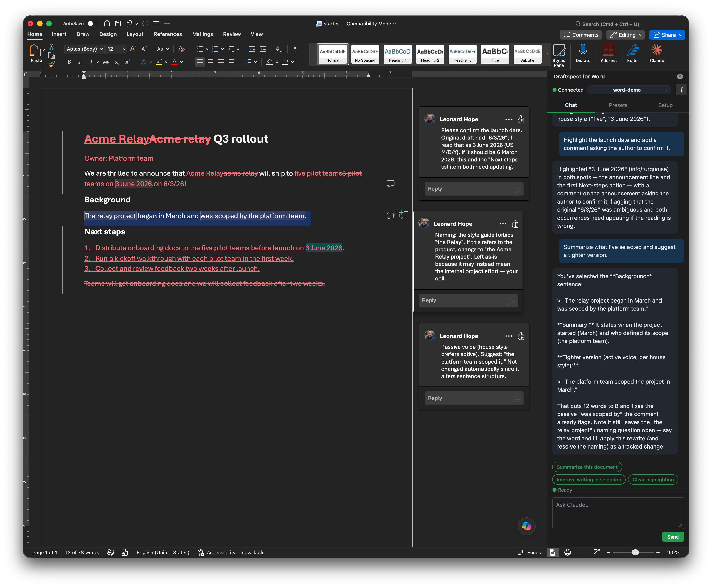Open the Change Case Aa dropdown

click(163, 49)
